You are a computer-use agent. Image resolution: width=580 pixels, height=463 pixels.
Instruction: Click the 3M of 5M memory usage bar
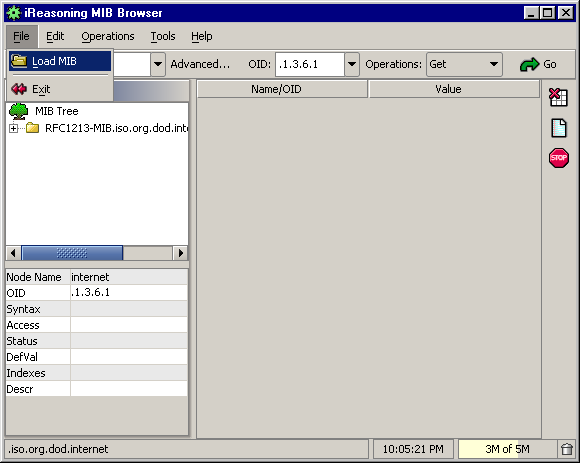[x=507, y=449]
